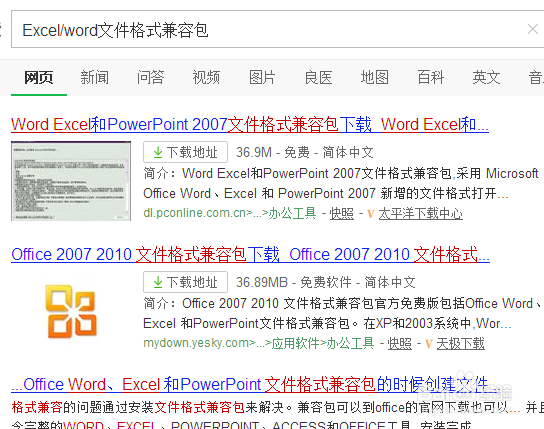Open 快照 for the yesky result
Screen dimensions: 544x429
(x=399, y=343)
